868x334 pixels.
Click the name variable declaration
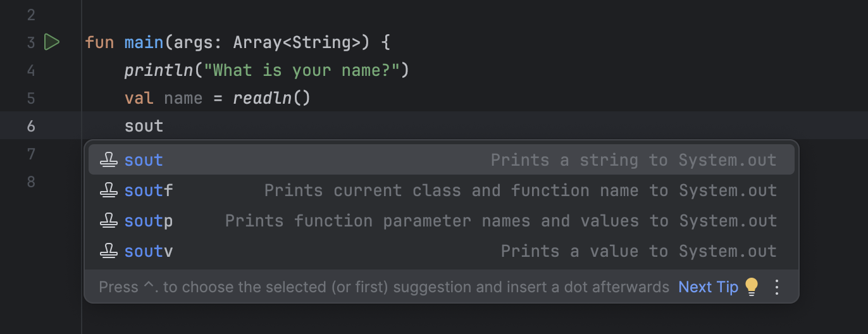tap(183, 99)
